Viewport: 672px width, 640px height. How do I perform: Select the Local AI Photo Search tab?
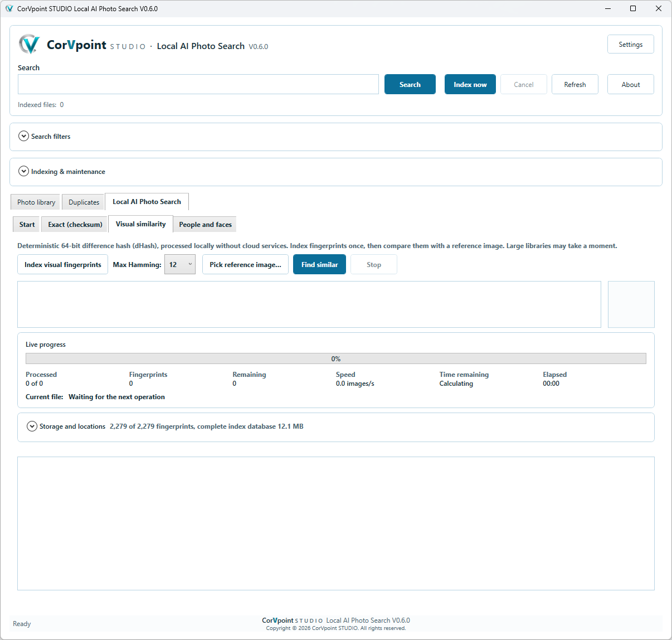147,201
